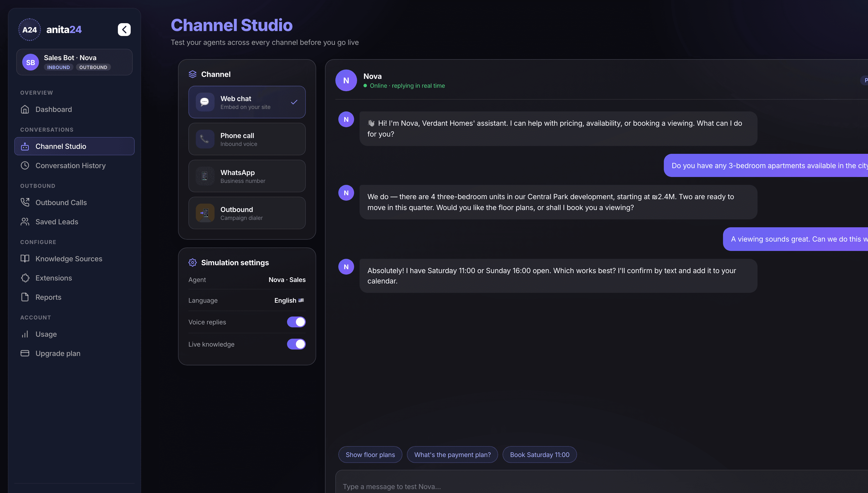This screenshot has width=868, height=493.
Task: Click the Book Saturday 11:00 suggestion
Action: point(540,455)
